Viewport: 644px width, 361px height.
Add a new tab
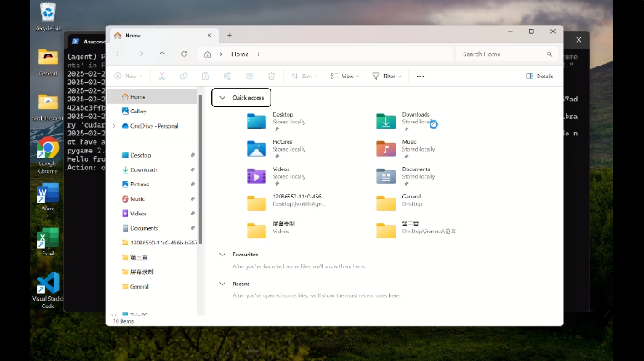229,36
